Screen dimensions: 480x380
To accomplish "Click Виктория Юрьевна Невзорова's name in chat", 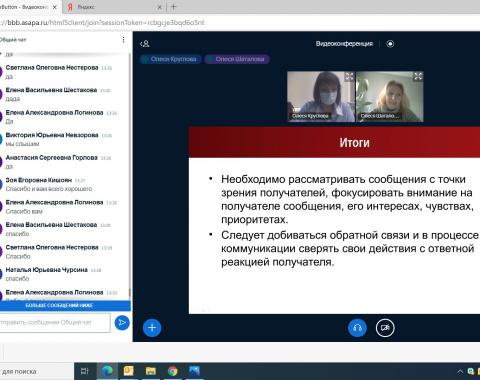I will click(x=52, y=135).
